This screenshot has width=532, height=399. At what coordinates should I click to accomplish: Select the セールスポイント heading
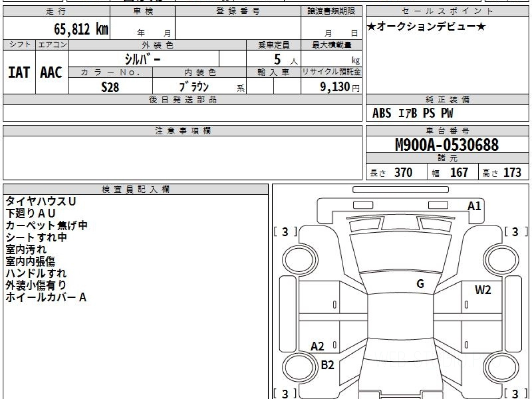pyautogui.click(x=448, y=12)
